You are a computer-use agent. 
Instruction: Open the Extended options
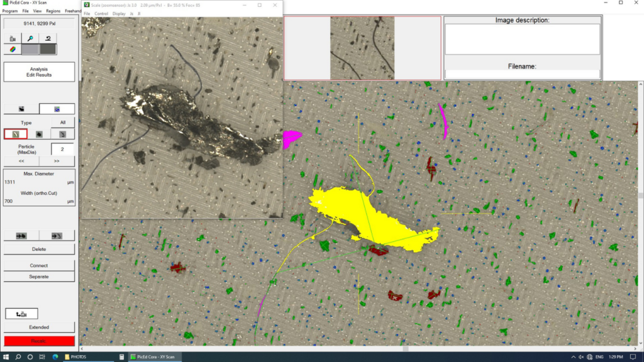pyautogui.click(x=39, y=327)
